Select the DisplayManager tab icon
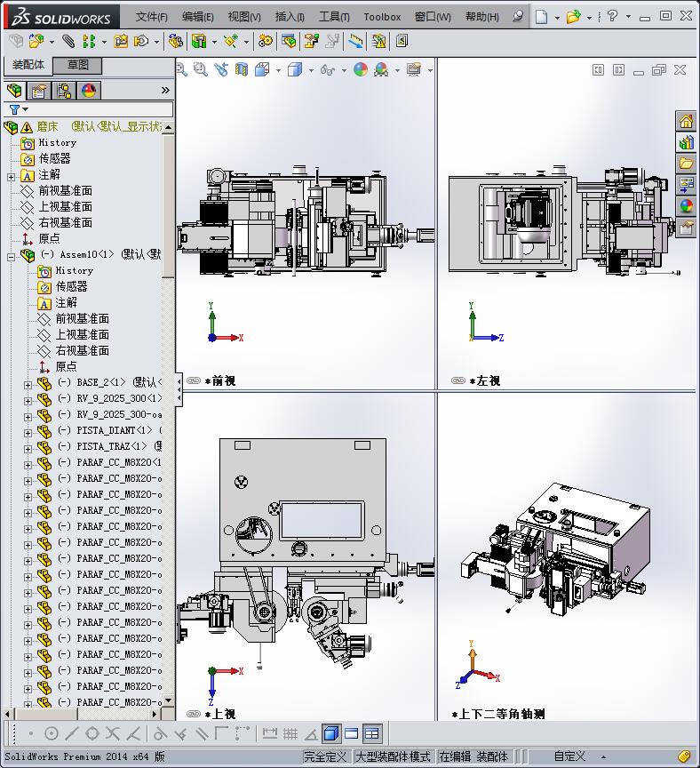The height and width of the screenshot is (768, 700). (89, 91)
